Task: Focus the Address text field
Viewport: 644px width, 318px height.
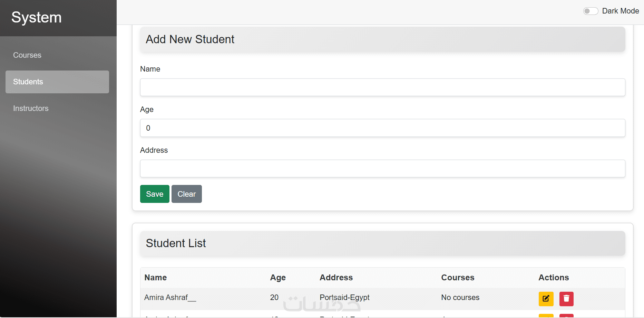Action: click(382, 169)
